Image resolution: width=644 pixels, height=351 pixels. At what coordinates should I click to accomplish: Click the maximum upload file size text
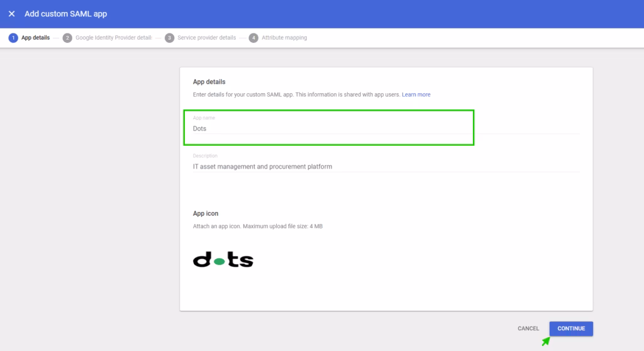pyautogui.click(x=257, y=226)
